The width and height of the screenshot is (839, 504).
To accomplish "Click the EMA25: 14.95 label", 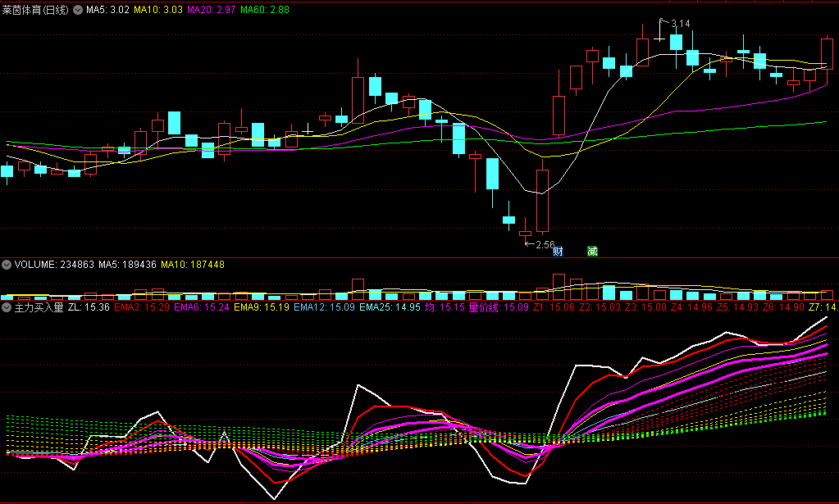I will pos(390,307).
